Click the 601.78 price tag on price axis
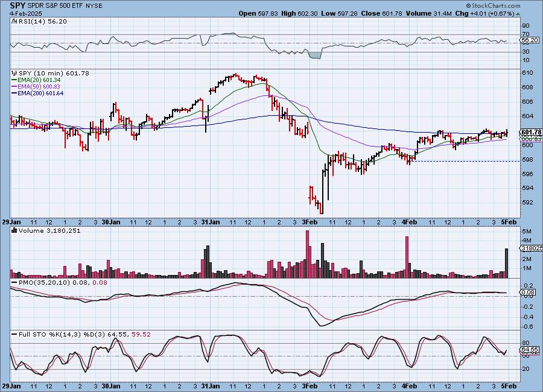 [530, 132]
